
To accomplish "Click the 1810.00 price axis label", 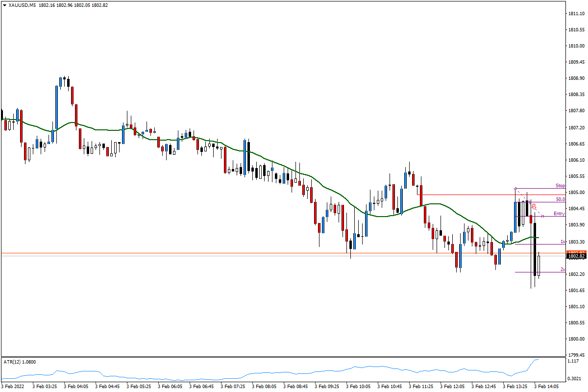I will [576, 46].
